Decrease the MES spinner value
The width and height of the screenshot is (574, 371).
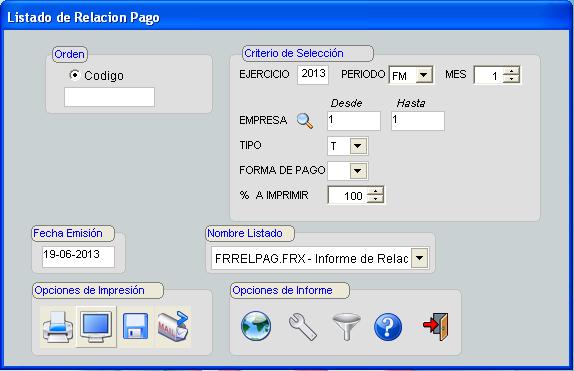tap(511, 79)
